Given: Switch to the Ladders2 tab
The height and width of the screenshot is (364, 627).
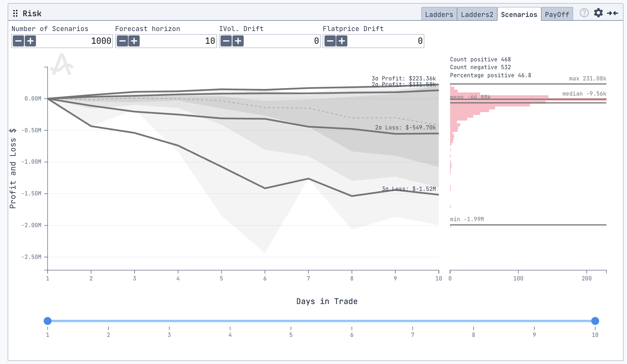Looking at the screenshot, I should click(477, 14).
